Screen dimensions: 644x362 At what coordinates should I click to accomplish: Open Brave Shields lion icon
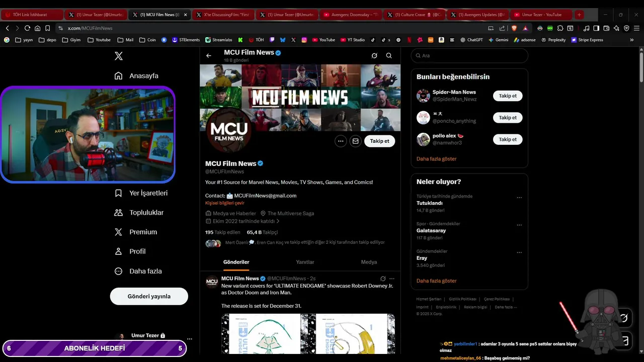(514, 28)
